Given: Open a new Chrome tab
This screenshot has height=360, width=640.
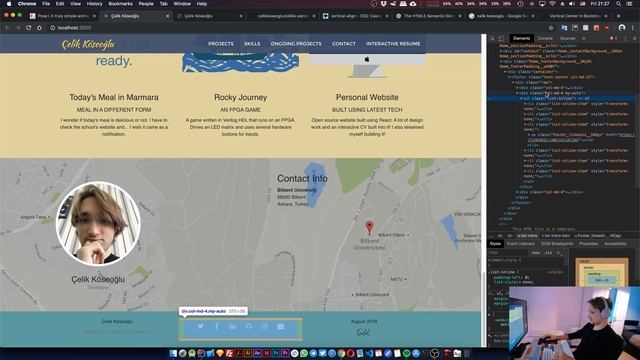Looking at the screenshot, I should click(618, 16).
